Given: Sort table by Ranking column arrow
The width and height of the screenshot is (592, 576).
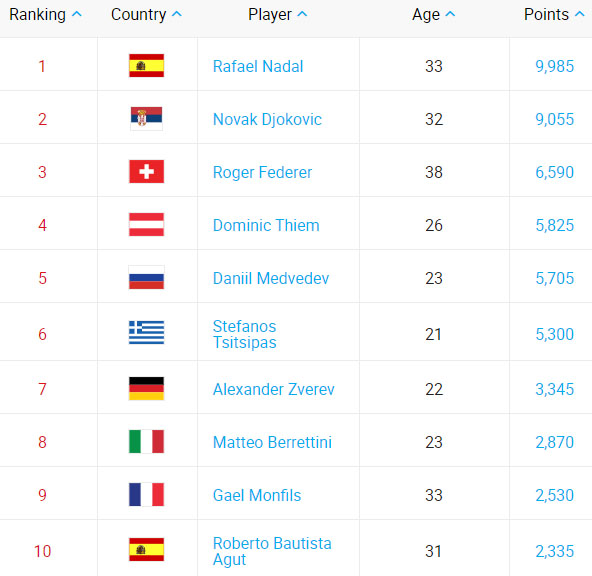Looking at the screenshot, I should (77, 14).
